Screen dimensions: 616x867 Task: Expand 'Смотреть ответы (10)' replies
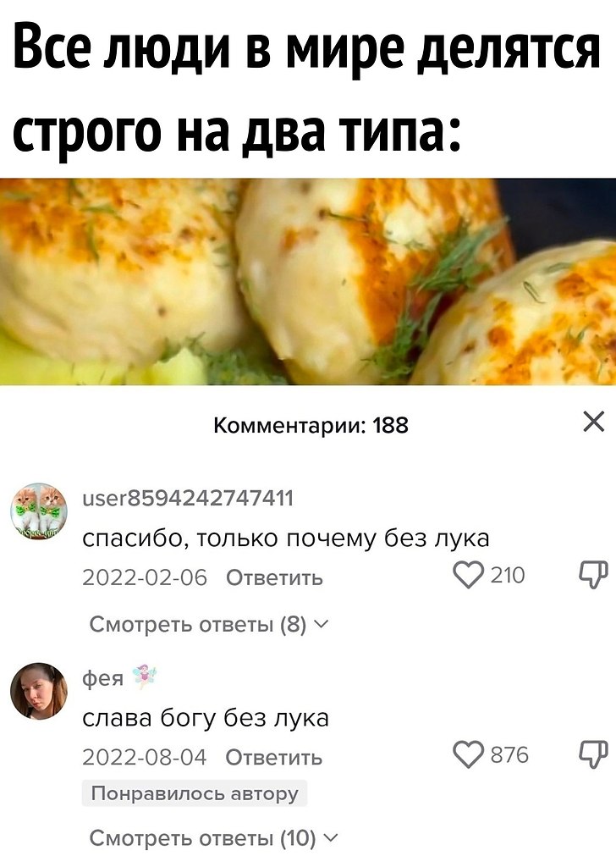click(x=214, y=838)
